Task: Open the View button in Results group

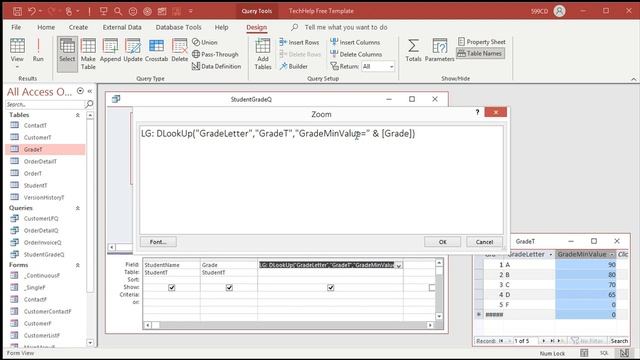Action: (17, 54)
